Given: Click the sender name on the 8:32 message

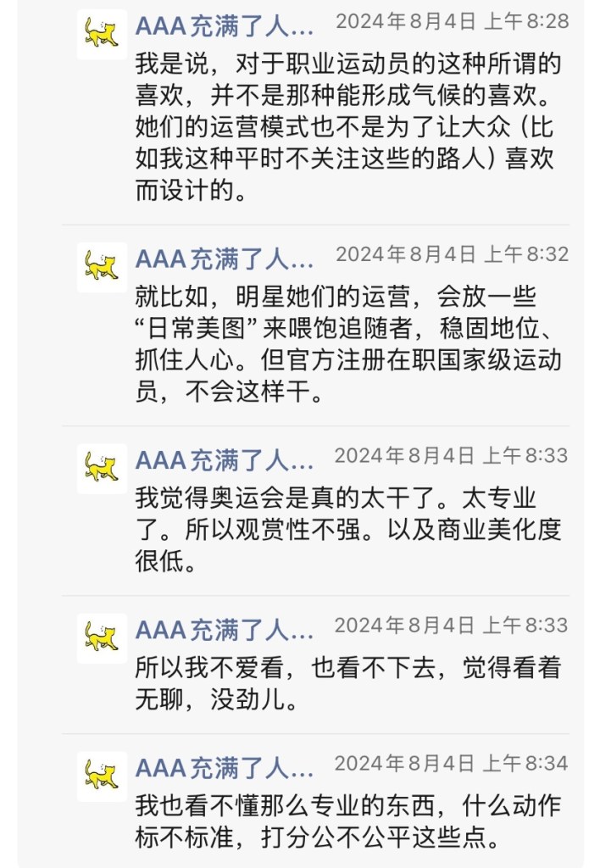Looking at the screenshot, I should pyautogui.click(x=224, y=257).
